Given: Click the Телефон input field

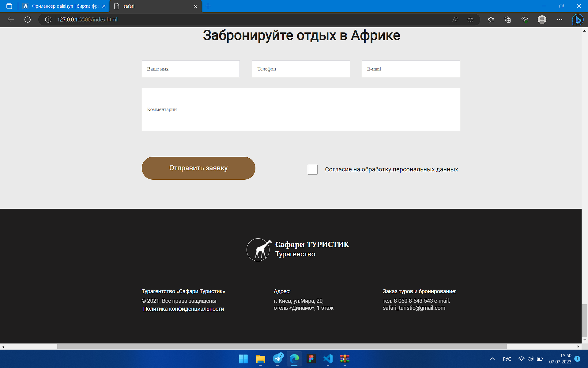Looking at the screenshot, I should tap(301, 69).
